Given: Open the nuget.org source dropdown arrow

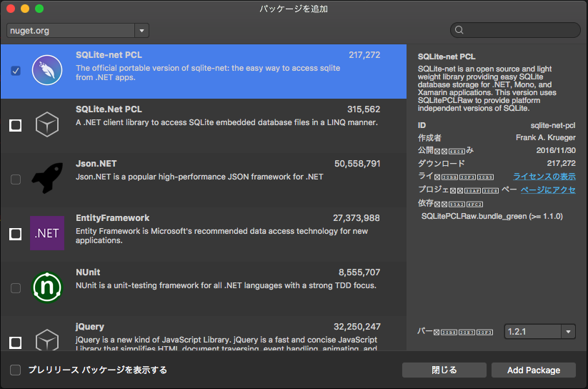Looking at the screenshot, I should (141, 31).
